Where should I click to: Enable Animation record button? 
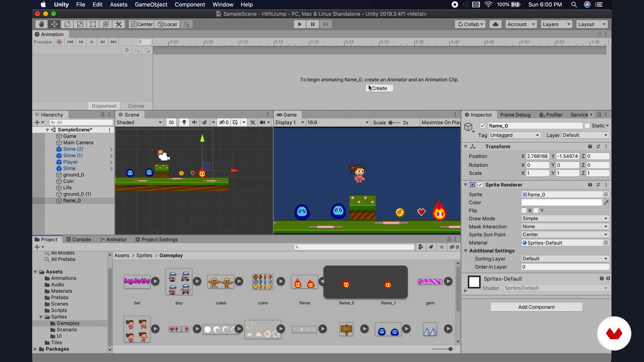click(x=59, y=42)
